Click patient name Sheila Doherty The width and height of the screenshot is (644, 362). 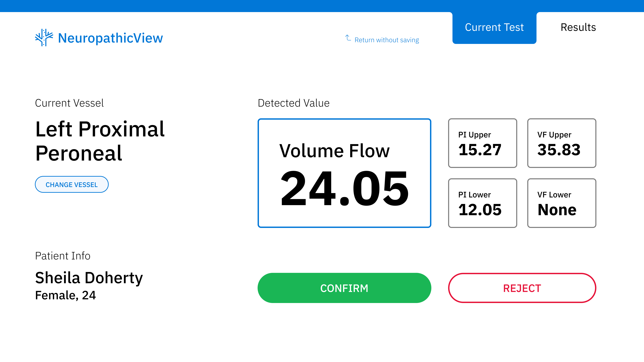coord(89,278)
